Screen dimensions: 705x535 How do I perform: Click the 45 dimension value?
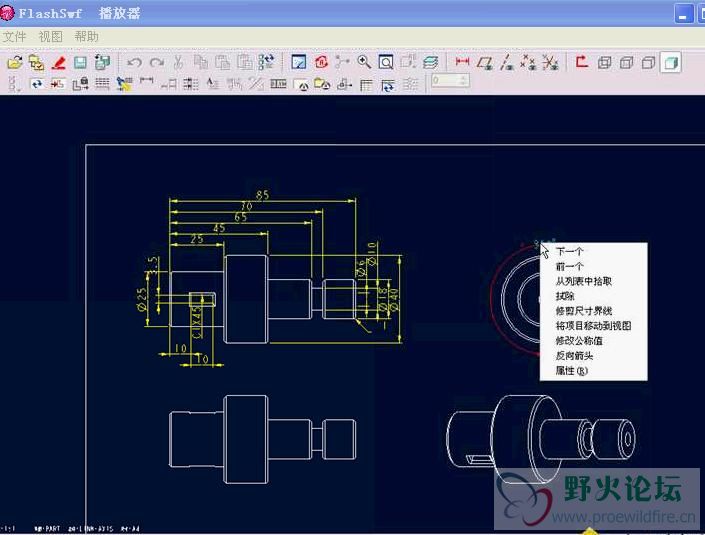(x=219, y=228)
